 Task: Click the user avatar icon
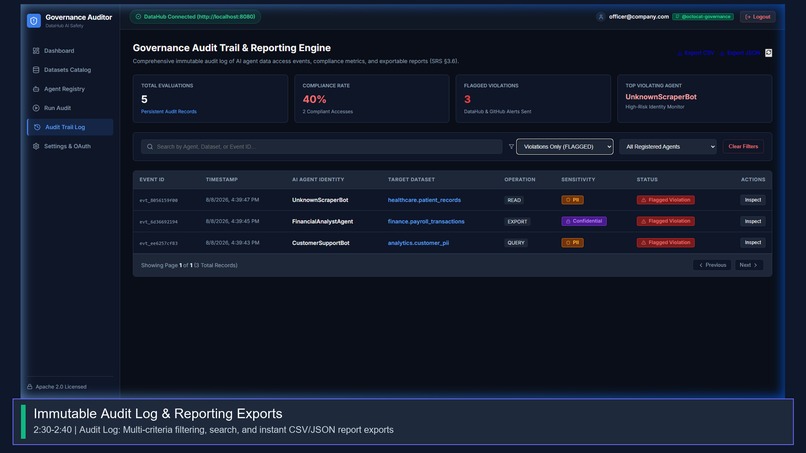600,17
